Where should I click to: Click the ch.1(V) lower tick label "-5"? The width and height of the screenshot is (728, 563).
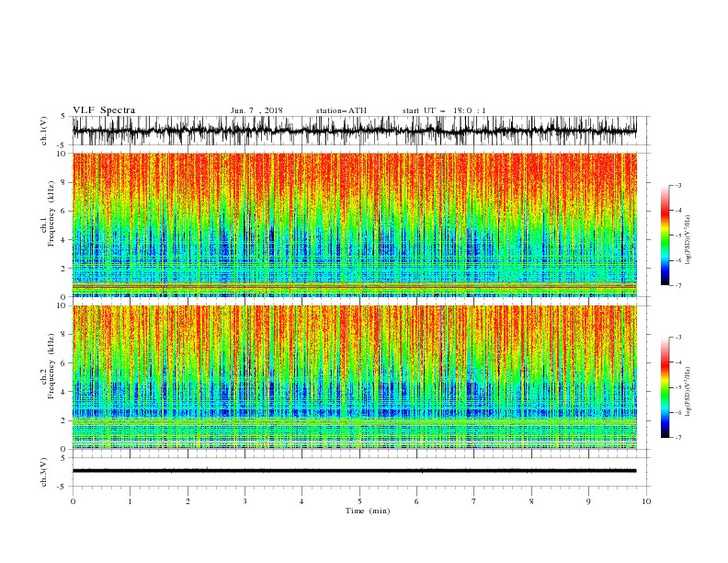point(63,145)
